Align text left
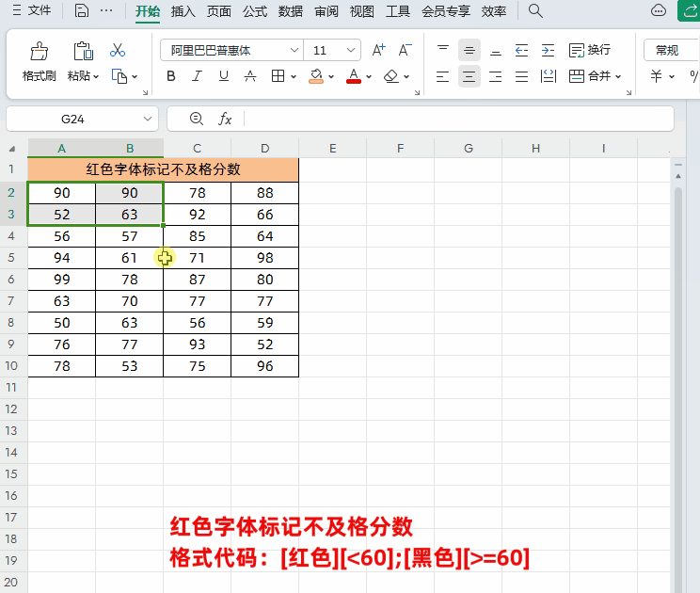 pyautogui.click(x=443, y=76)
